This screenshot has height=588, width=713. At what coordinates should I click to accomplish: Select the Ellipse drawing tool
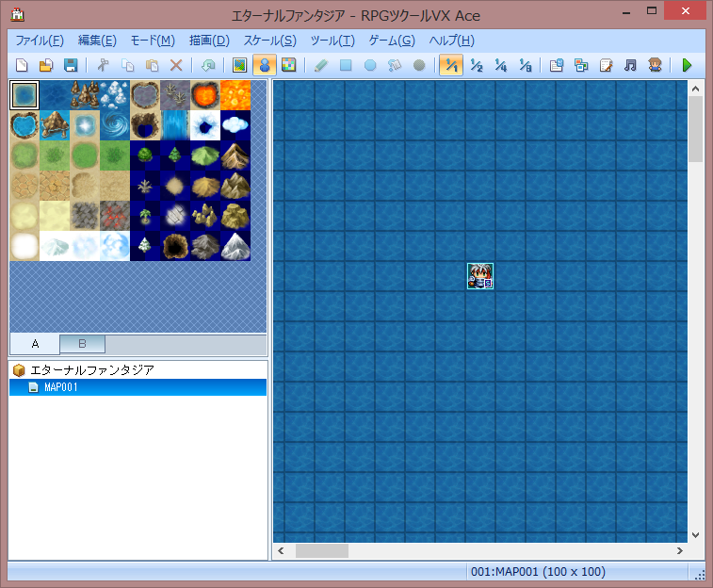pos(370,65)
